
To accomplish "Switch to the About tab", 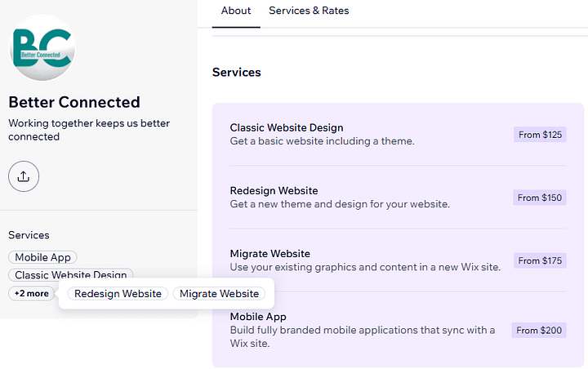I will pyautogui.click(x=236, y=11).
